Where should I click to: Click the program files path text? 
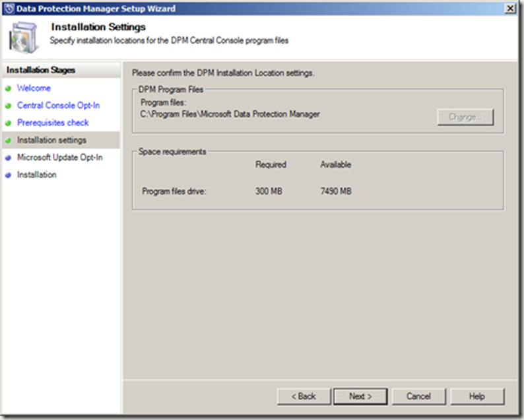coord(230,114)
